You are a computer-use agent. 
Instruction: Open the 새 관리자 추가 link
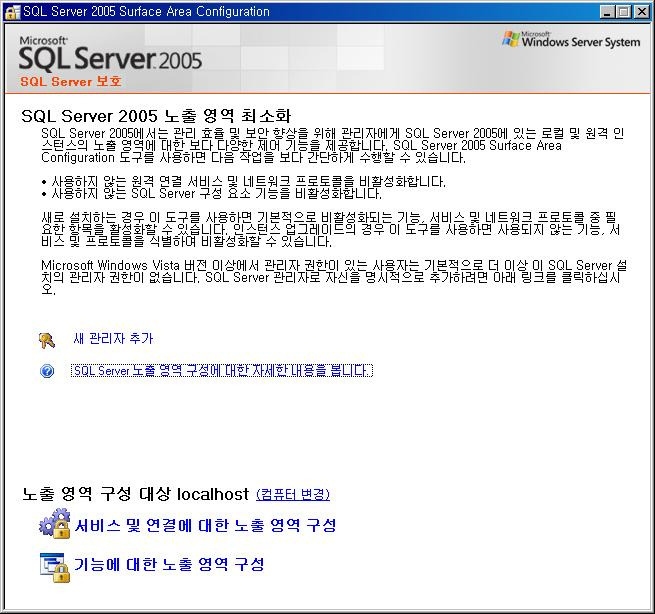[x=113, y=338]
